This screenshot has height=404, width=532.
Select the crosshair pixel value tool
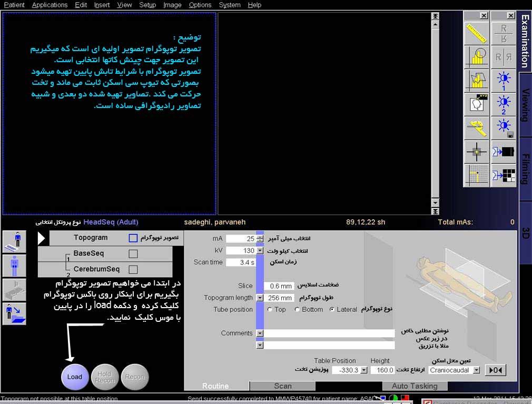(x=477, y=152)
